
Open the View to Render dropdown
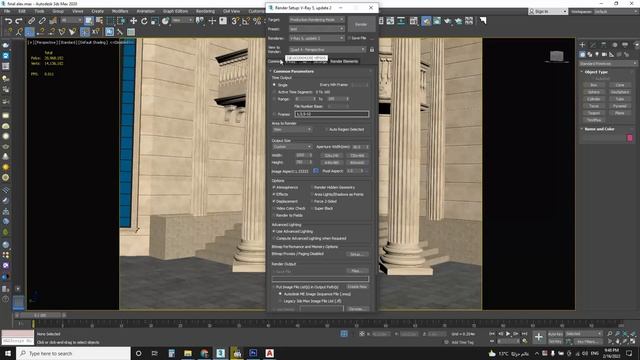[x=327, y=49]
